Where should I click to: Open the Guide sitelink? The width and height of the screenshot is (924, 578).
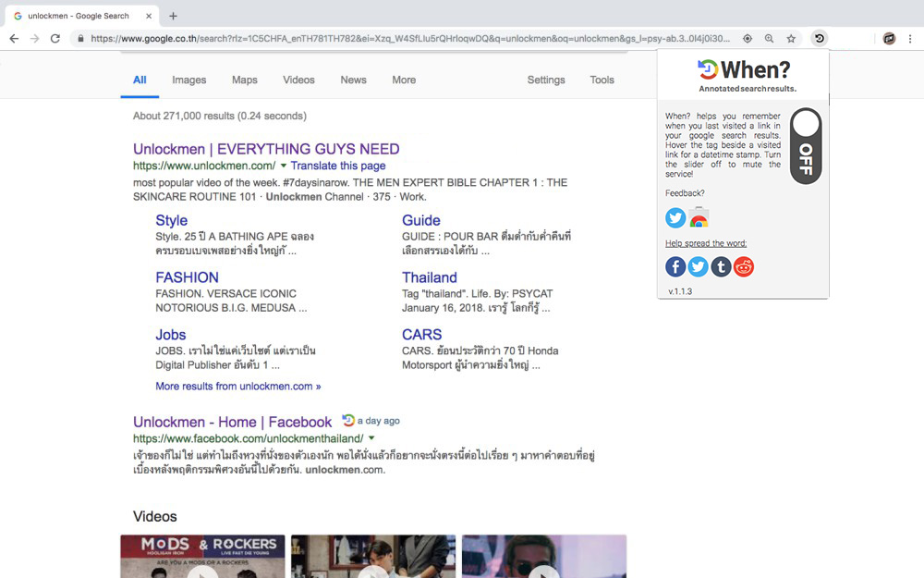pyautogui.click(x=420, y=220)
